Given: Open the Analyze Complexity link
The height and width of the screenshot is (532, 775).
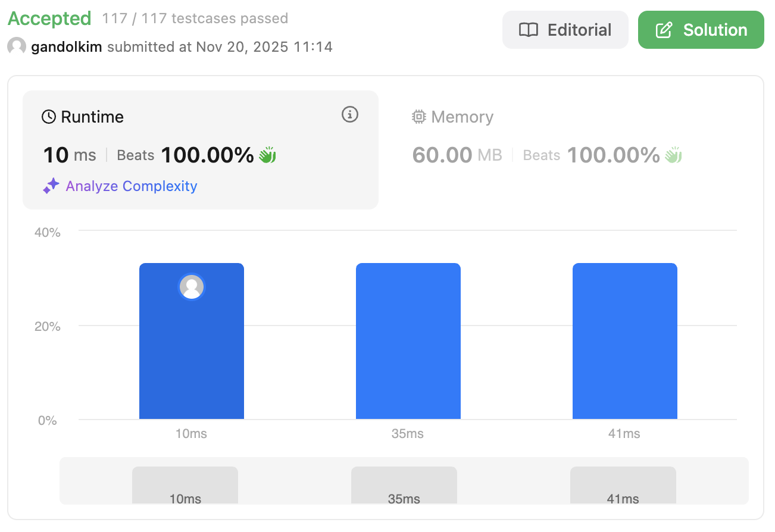Looking at the screenshot, I should 132,186.
